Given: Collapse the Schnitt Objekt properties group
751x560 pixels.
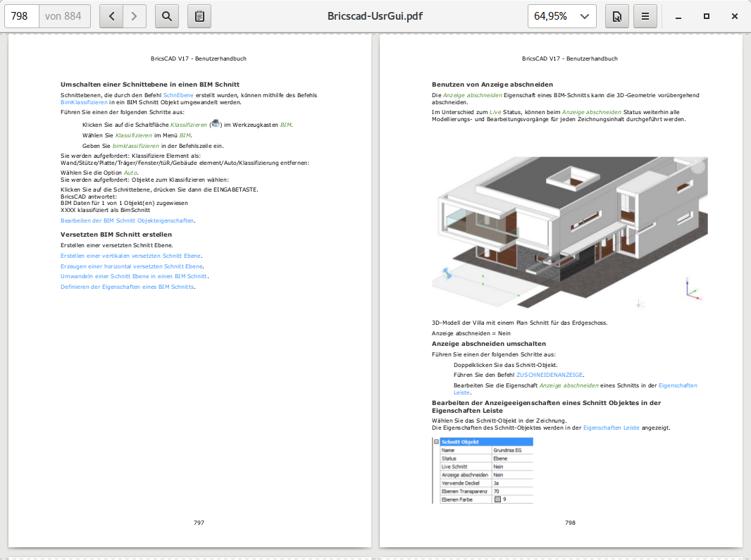Looking at the screenshot, I should tap(437, 442).
